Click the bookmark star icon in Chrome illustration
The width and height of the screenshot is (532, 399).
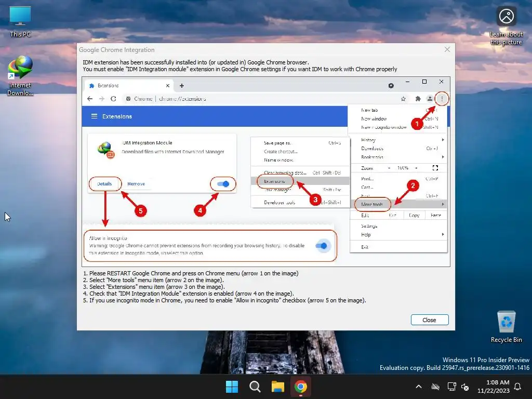[x=403, y=99]
